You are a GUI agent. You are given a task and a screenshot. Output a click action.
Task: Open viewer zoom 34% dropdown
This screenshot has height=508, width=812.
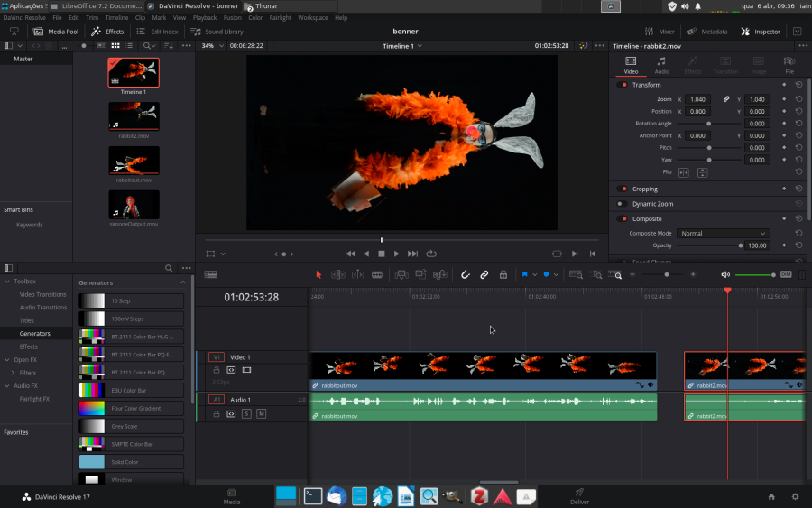pos(212,46)
